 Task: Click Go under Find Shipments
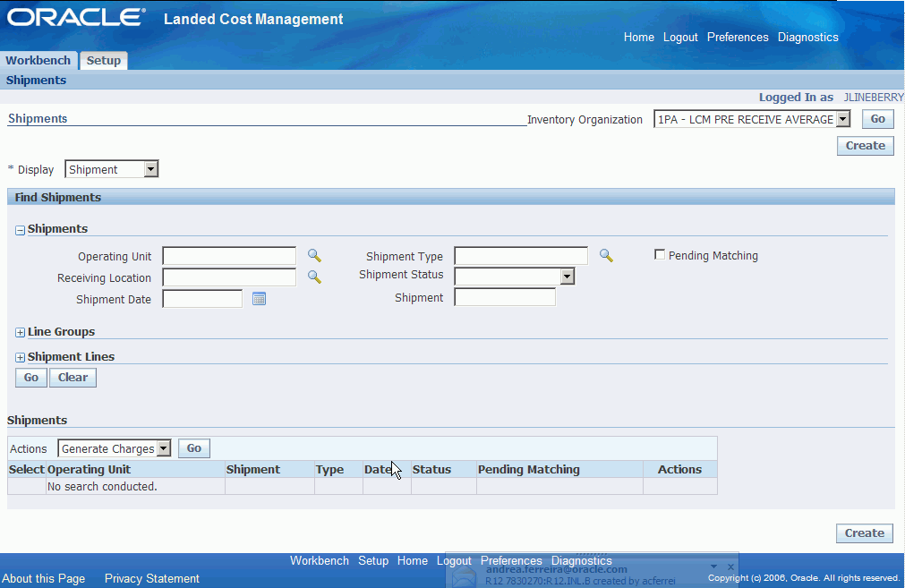pyautogui.click(x=31, y=378)
